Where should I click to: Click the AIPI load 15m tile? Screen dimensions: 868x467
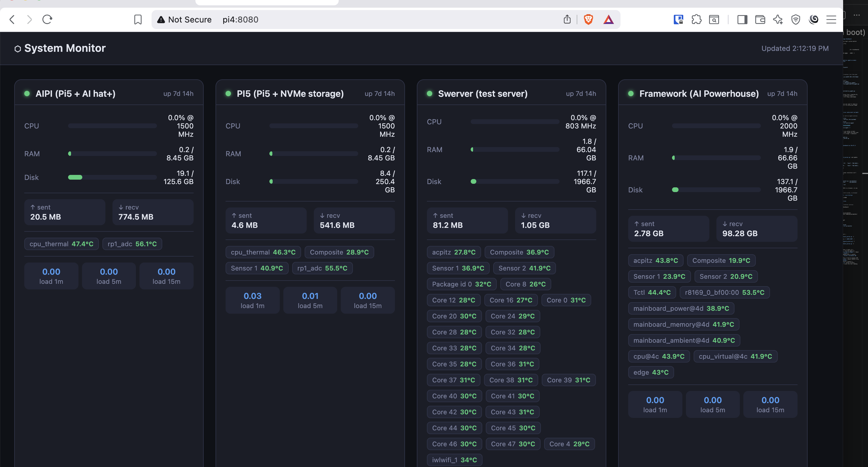coord(166,276)
